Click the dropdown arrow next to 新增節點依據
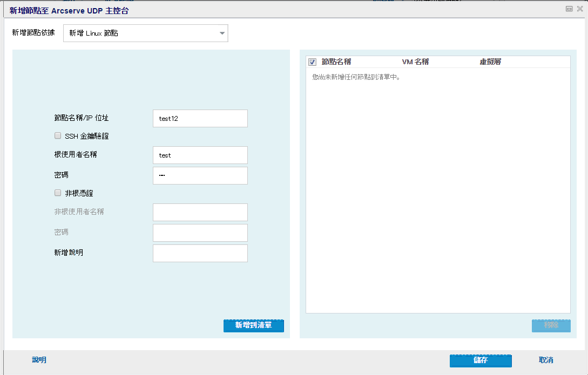The height and width of the screenshot is (375, 588). [x=222, y=33]
